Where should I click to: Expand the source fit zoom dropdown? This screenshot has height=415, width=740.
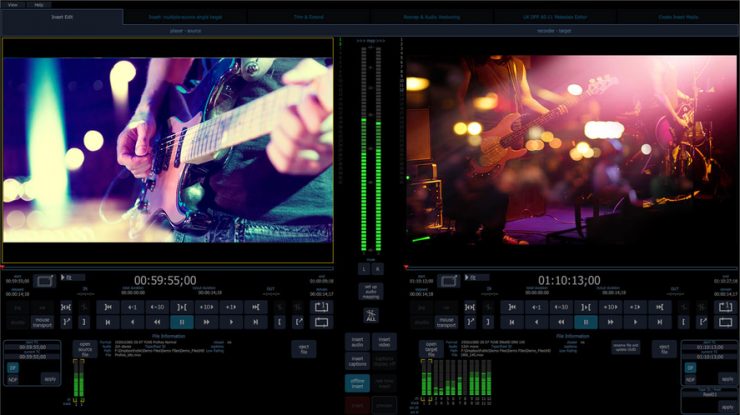(74, 277)
